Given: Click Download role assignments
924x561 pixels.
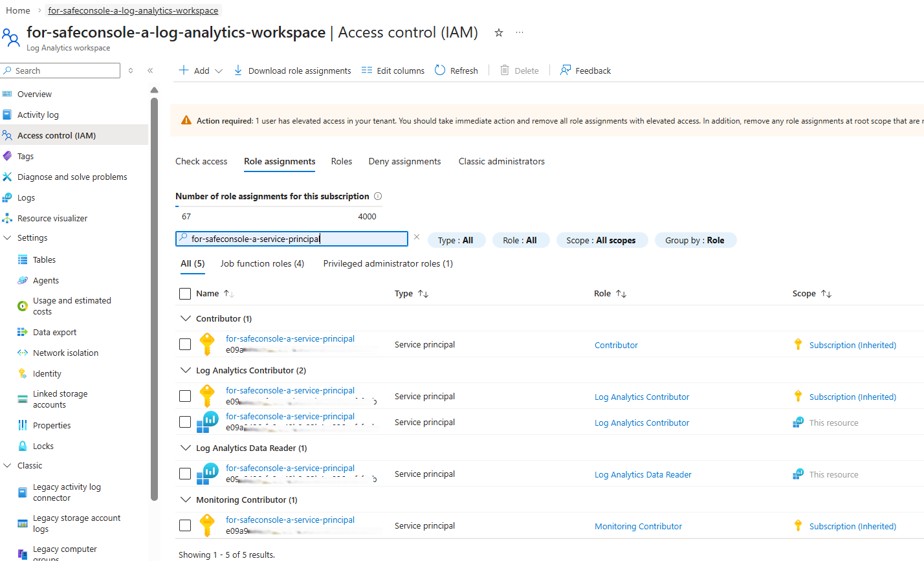Looking at the screenshot, I should click(292, 71).
